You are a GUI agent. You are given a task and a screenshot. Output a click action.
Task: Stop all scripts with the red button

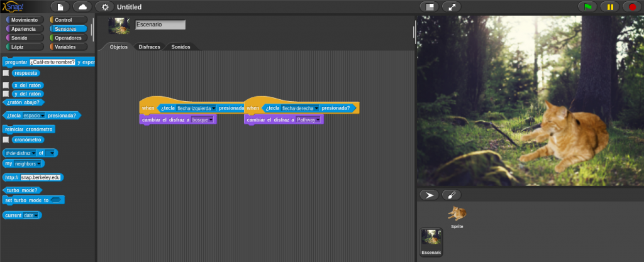pyautogui.click(x=631, y=7)
